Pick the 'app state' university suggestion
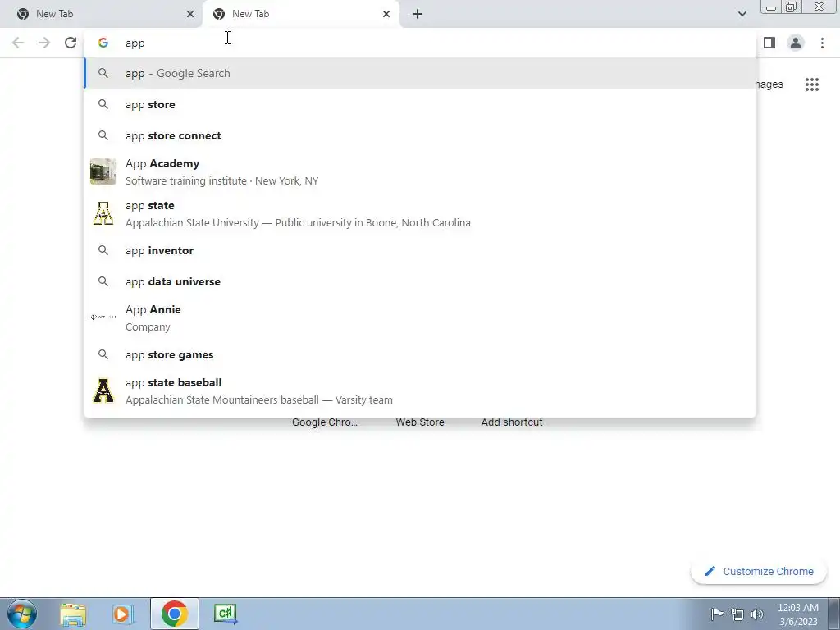This screenshot has height=630, width=840. coord(420,214)
